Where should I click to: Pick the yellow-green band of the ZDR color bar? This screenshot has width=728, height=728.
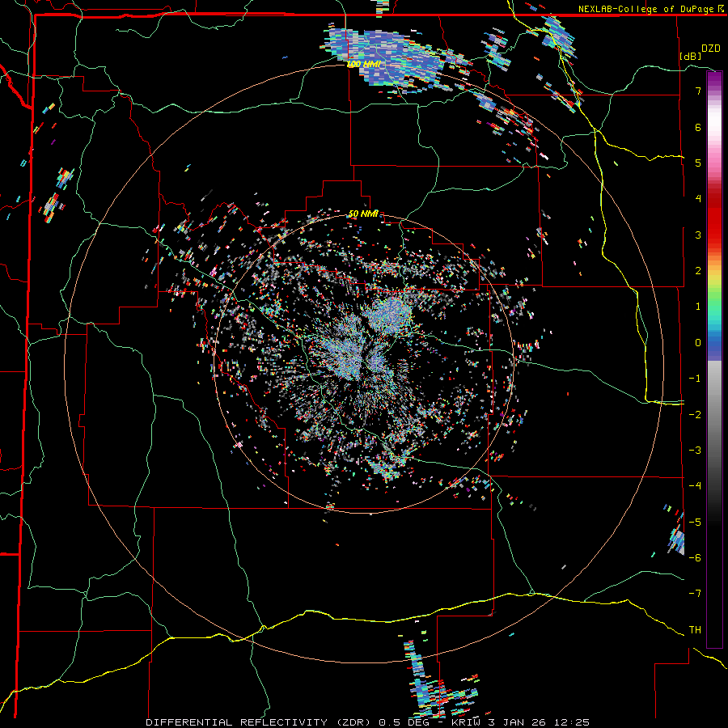tap(714, 283)
